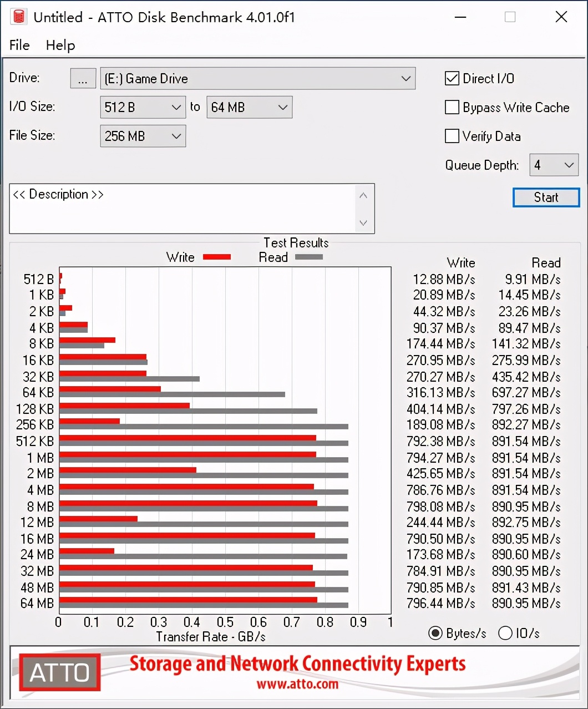Enable Bypass Write Cache checkbox
588x709 pixels.
point(452,107)
